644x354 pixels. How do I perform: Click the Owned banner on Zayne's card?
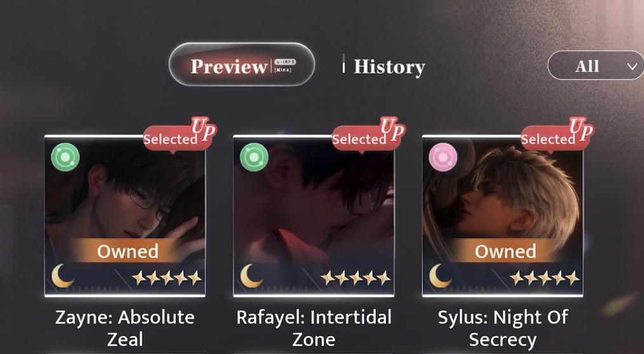click(127, 251)
